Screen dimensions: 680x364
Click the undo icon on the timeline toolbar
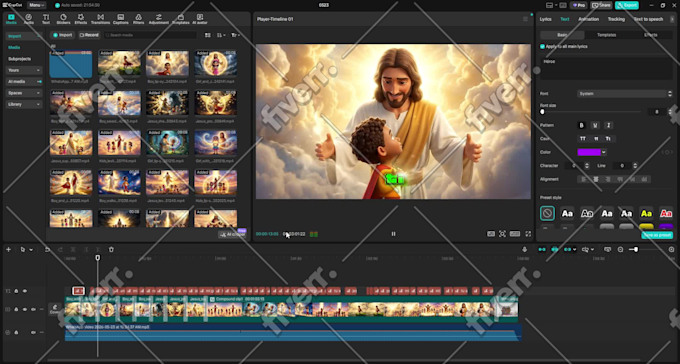click(x=47, y=249)
